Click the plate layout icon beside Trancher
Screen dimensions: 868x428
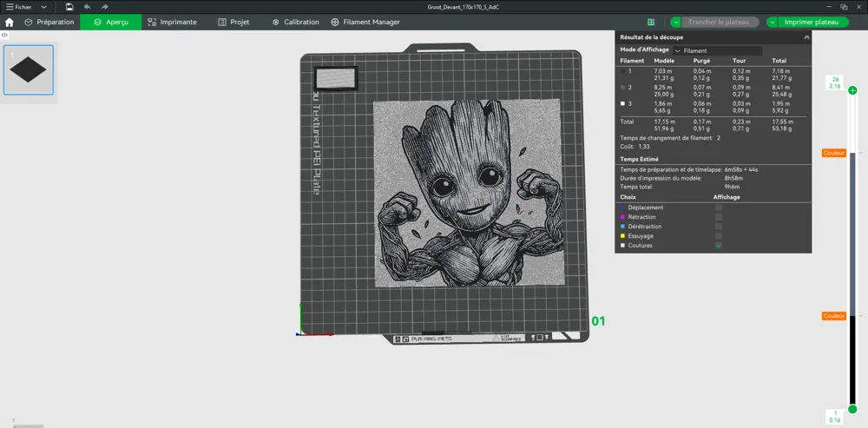(651, 23)
